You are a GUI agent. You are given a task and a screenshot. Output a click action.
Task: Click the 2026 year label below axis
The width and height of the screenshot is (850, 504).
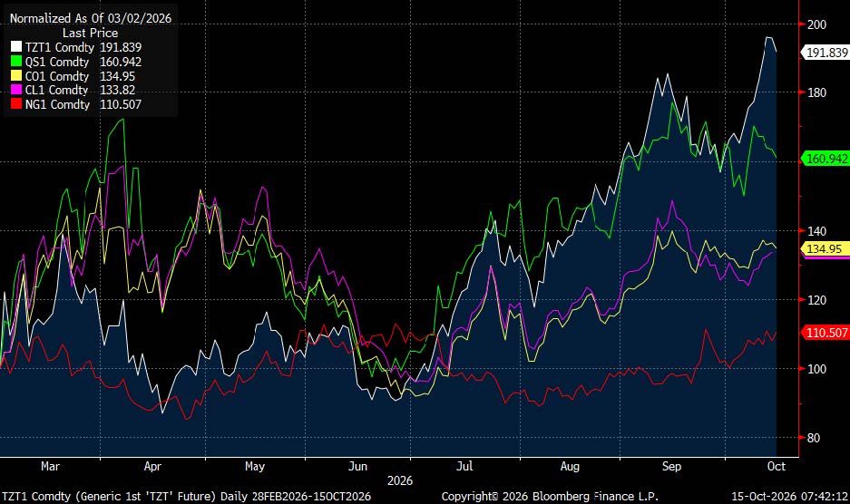coord(400,480)
